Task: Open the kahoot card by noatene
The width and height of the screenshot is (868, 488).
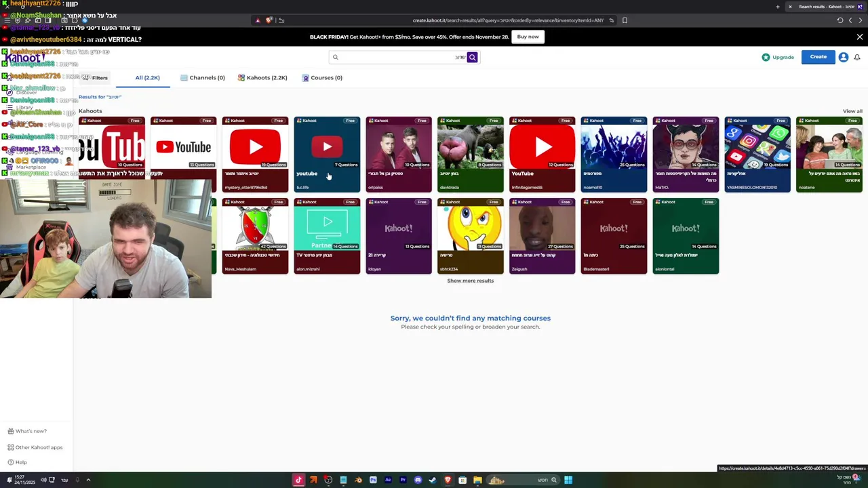Action: pos(829,155)
